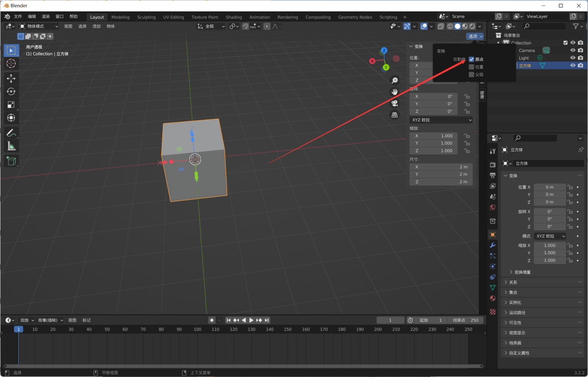588x377 pixels.
Task: Toggle X-ray display in viewport header
Action: (441, 27)
